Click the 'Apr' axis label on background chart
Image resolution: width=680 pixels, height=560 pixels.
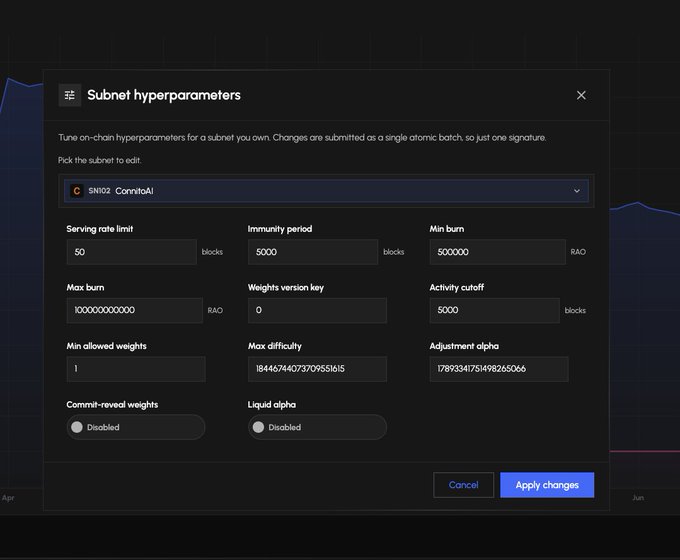click(x=8, y=498)
